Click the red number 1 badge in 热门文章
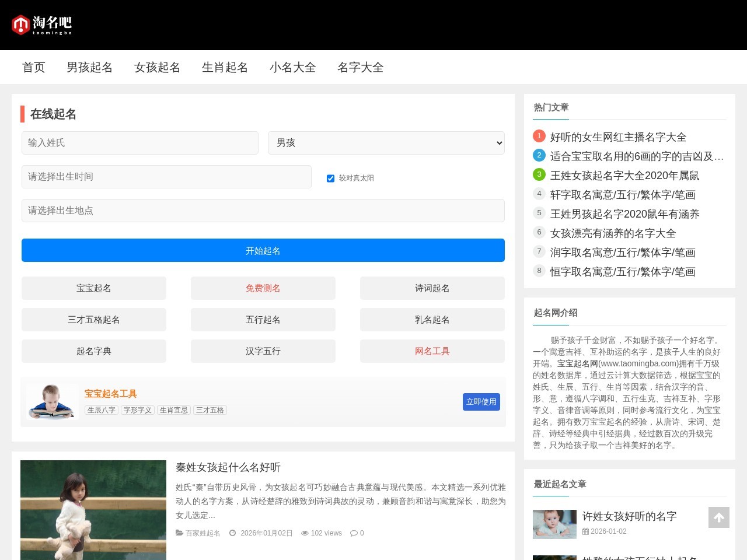 539,136
